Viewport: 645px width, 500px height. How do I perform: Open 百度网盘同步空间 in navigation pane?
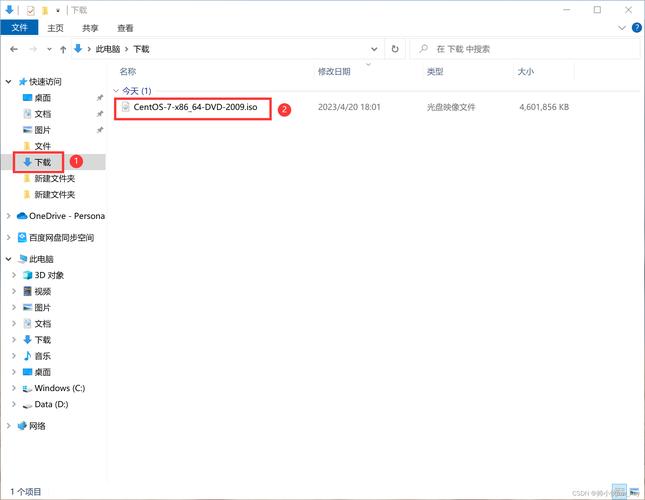(61, 237)
